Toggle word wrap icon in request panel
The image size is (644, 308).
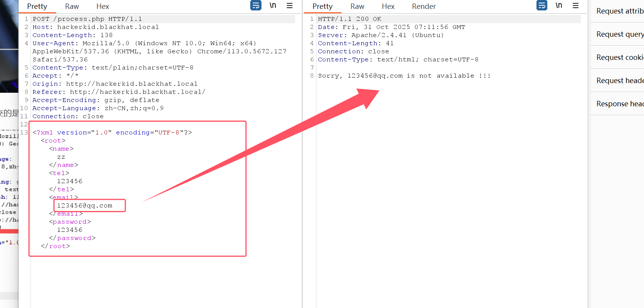(256, 5)
